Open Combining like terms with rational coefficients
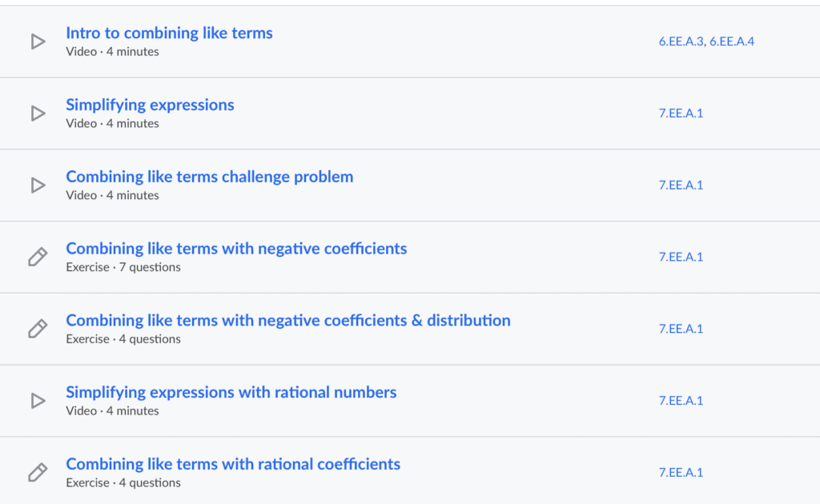This screenshot has height=504, width=820. click(233, 464)
